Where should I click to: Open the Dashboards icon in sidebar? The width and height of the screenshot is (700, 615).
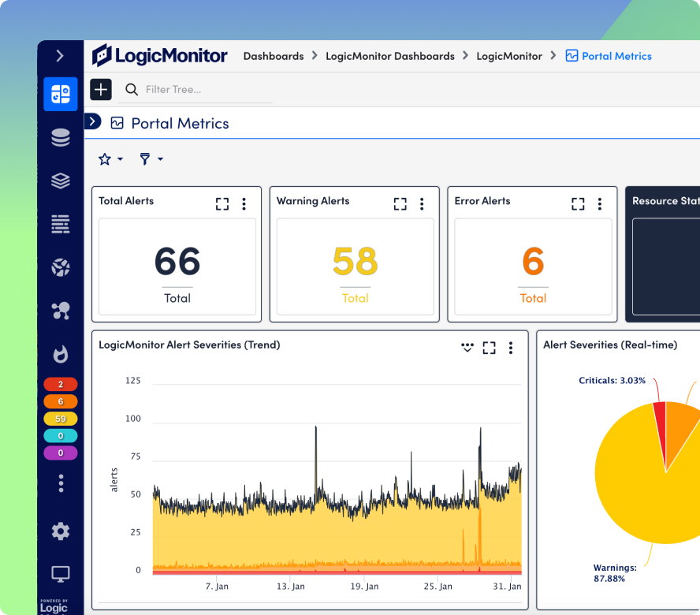pos(61,95)
